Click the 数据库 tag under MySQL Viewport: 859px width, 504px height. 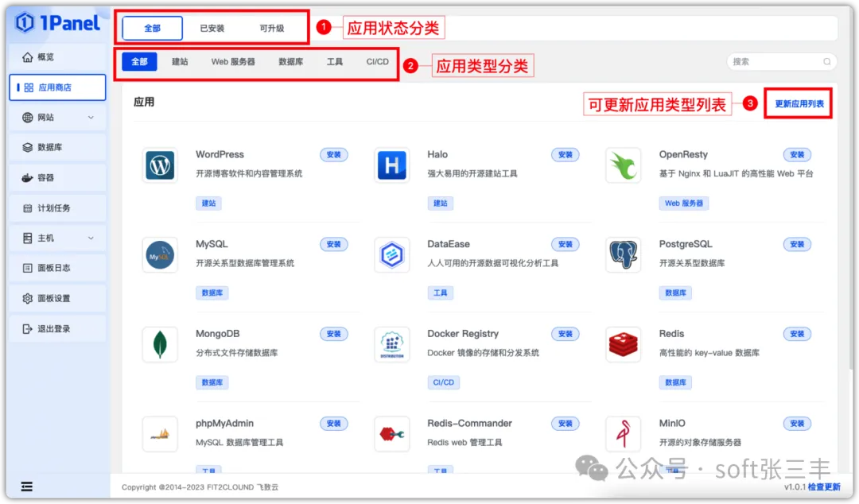pyautogui.click(x=212, y=293)
